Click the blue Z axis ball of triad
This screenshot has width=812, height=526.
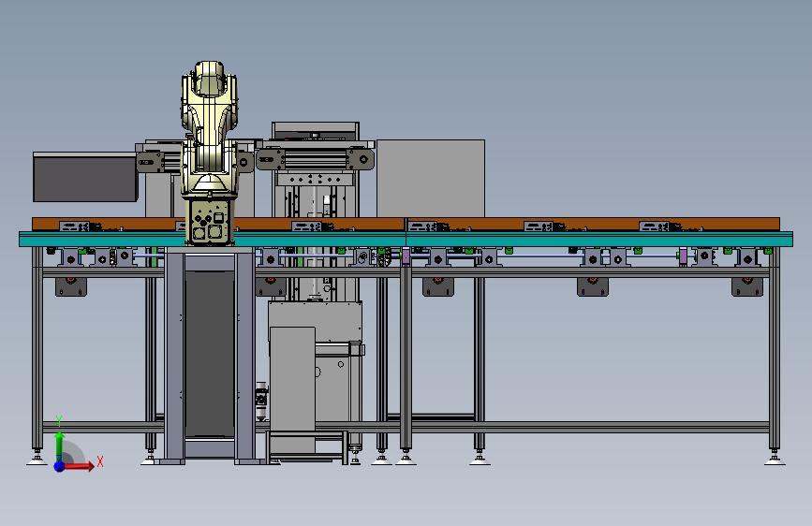pos(60,466)
